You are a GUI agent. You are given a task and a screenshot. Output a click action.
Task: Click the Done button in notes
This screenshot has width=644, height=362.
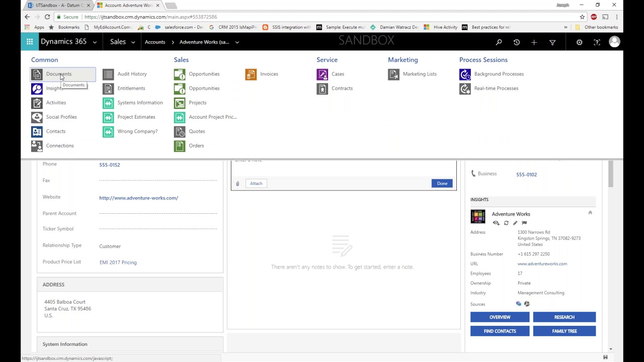pyautogui.click(x=442, y=184)
